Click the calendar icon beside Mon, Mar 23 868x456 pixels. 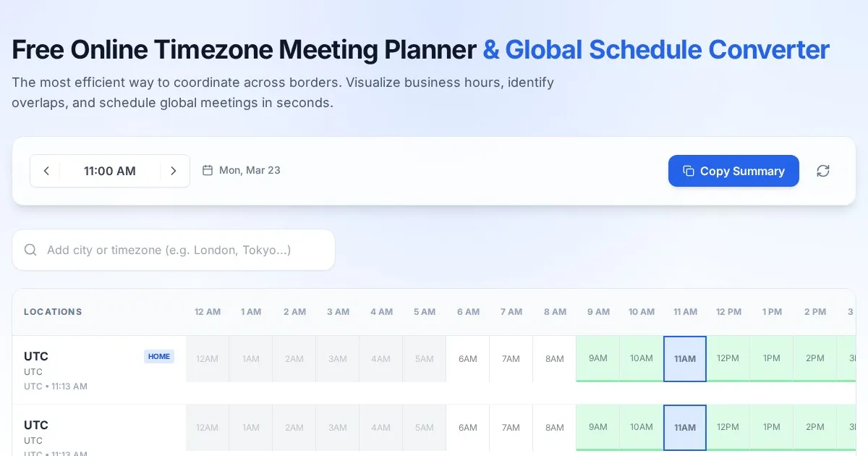click(x=208, y=171)
